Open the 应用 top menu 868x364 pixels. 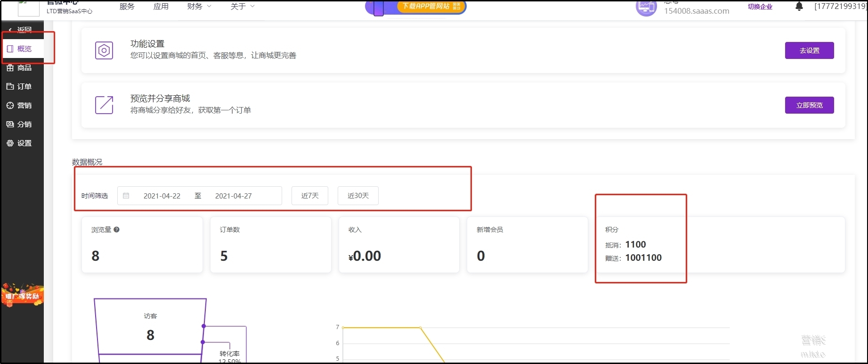(x=161, y=7)
